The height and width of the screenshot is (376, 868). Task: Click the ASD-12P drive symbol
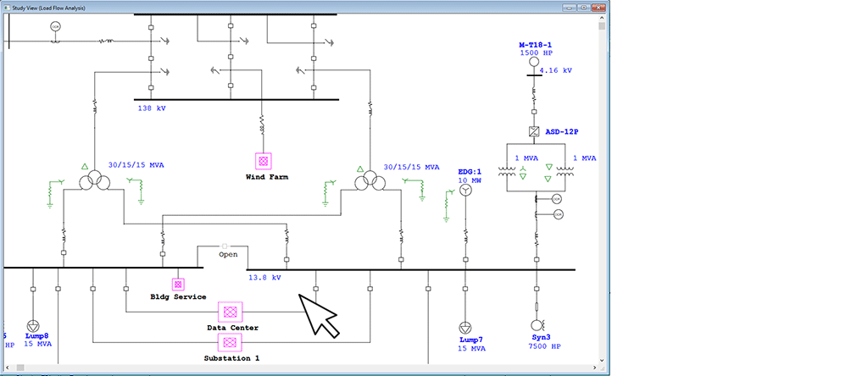534,132
